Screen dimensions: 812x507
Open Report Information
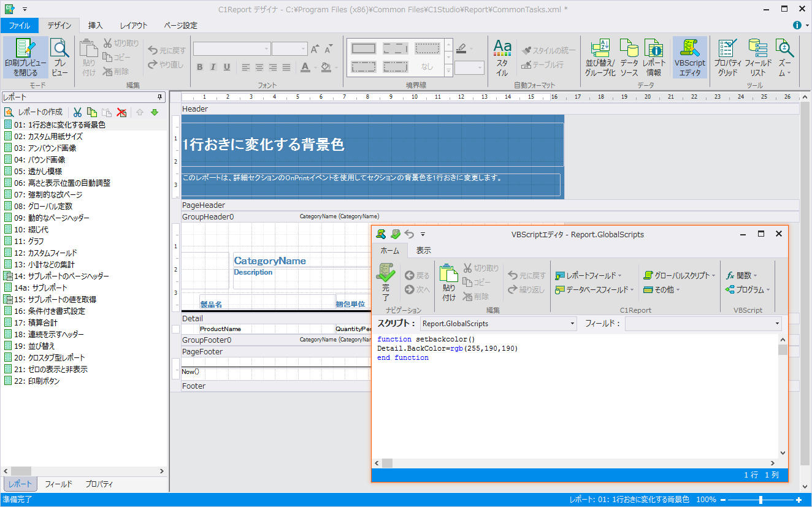coord(654,57)
